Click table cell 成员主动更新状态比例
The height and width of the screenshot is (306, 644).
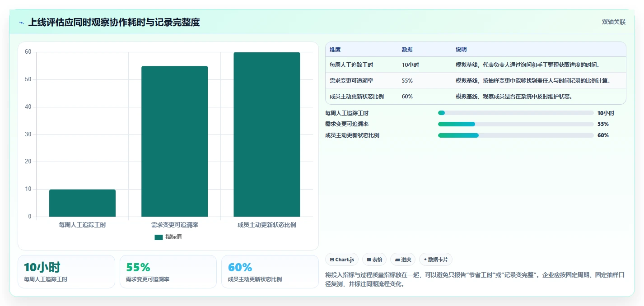[x=357, y=97]
